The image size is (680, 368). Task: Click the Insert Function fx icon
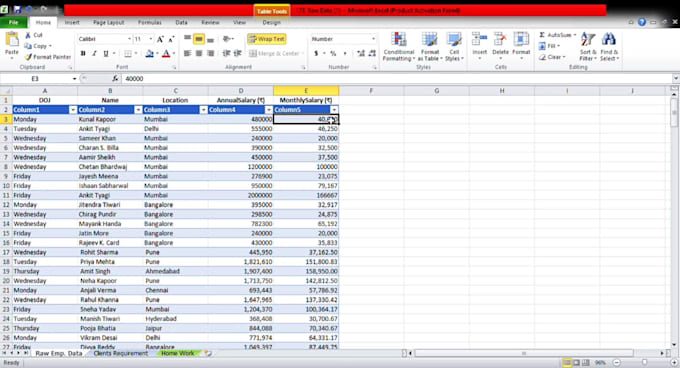[x=115, y=78]
